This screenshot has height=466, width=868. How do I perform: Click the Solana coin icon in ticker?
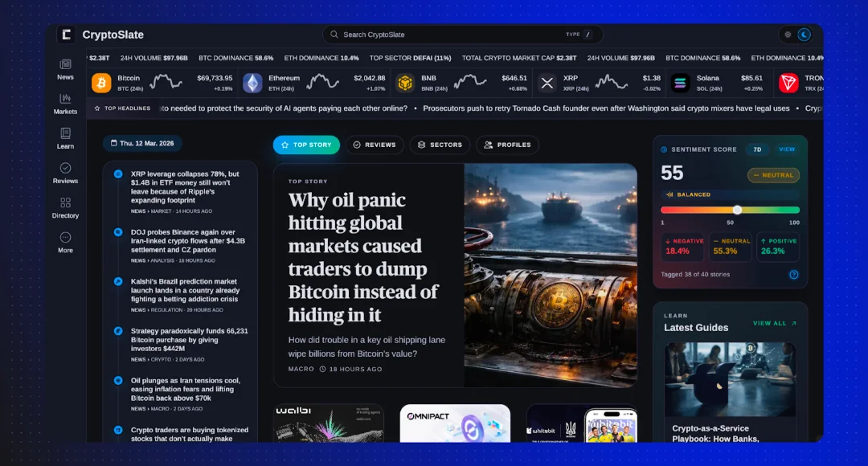[x=681, y=83]
